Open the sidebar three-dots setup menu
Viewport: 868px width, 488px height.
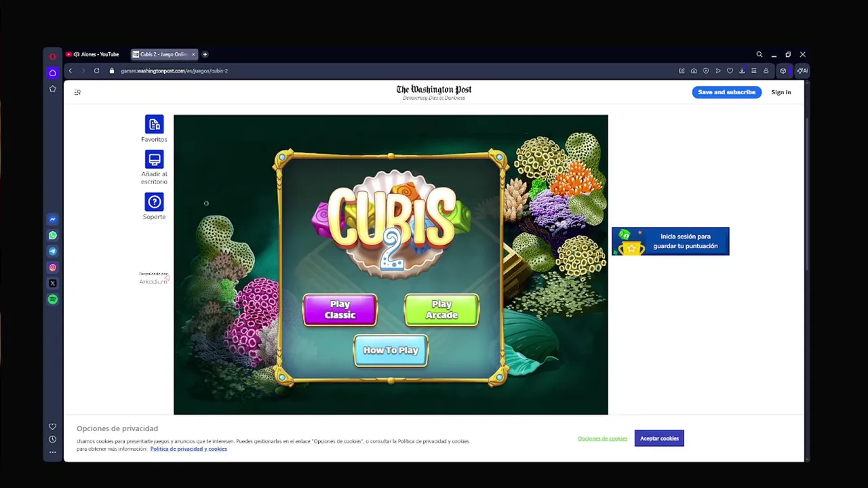(x=52, y=452)
